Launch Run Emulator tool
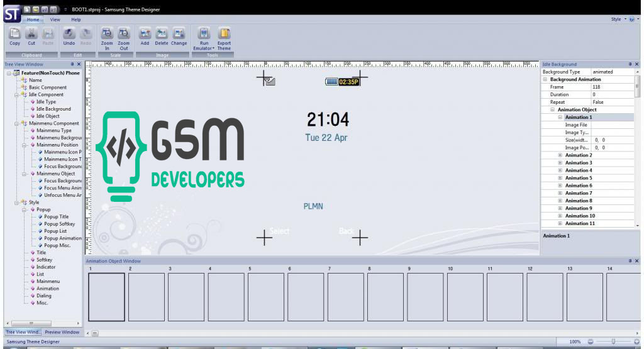The image size is (644, 349). click(x=204, y=38)
